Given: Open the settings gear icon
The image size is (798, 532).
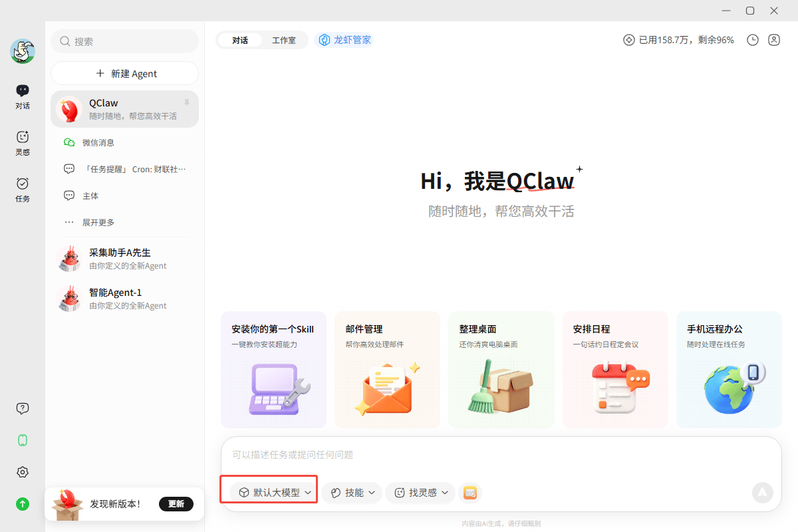Looking at the screenshot, I should (23, 472).
